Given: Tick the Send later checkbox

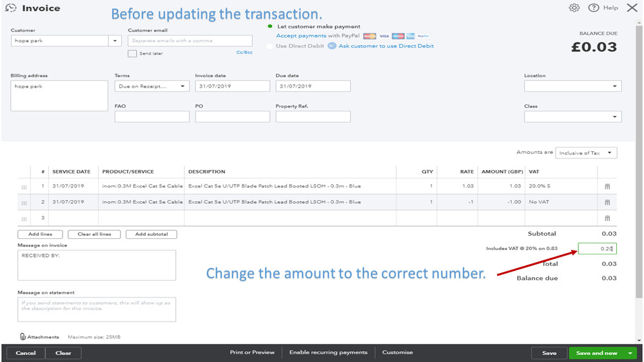Looking at the screenshot, I should pos(132,53).
